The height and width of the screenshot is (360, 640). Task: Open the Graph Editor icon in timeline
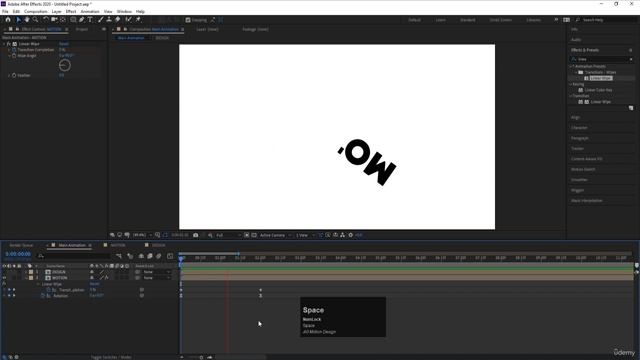(170, 256)
